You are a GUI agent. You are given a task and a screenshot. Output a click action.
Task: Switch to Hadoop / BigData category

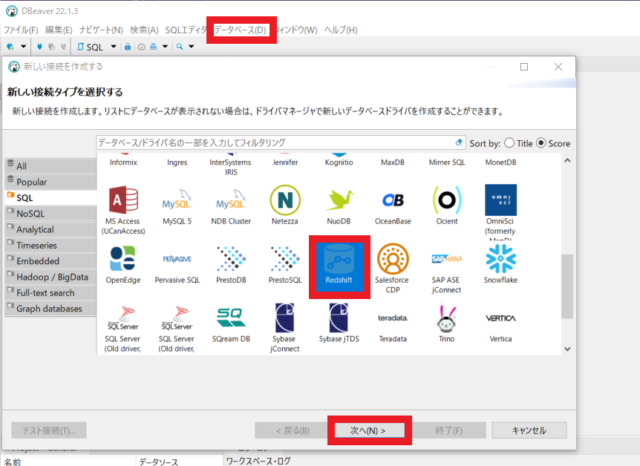[x=51, y=277]
